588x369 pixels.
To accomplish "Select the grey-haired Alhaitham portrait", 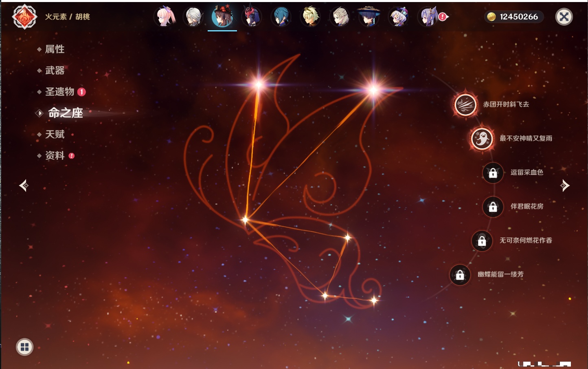I will 193,17.
